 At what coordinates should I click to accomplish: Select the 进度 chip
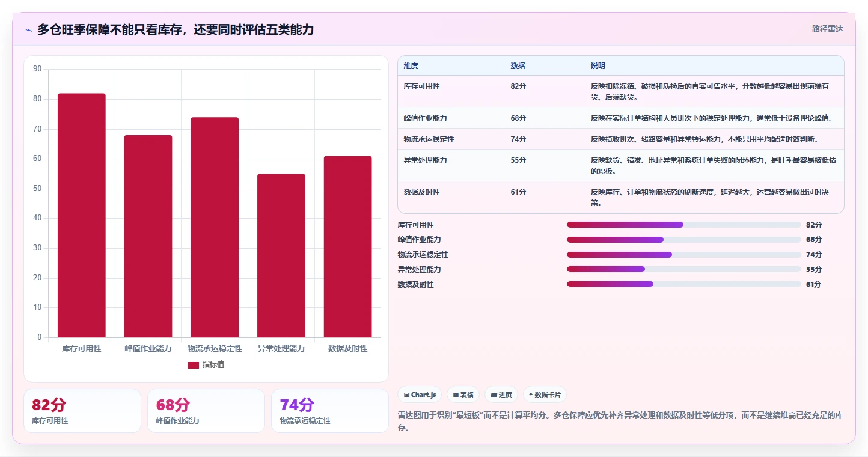pyautogui.click(x=501, y=395)
